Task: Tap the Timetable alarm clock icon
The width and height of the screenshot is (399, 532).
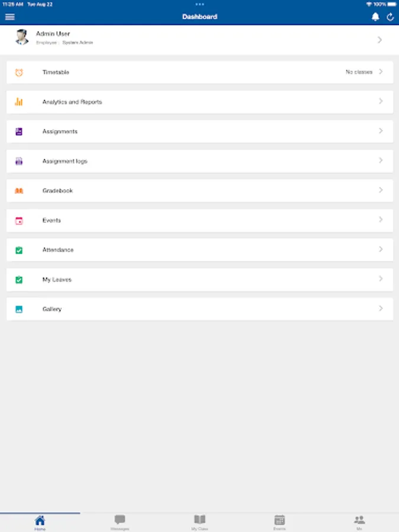Action: tap(19, 72)
